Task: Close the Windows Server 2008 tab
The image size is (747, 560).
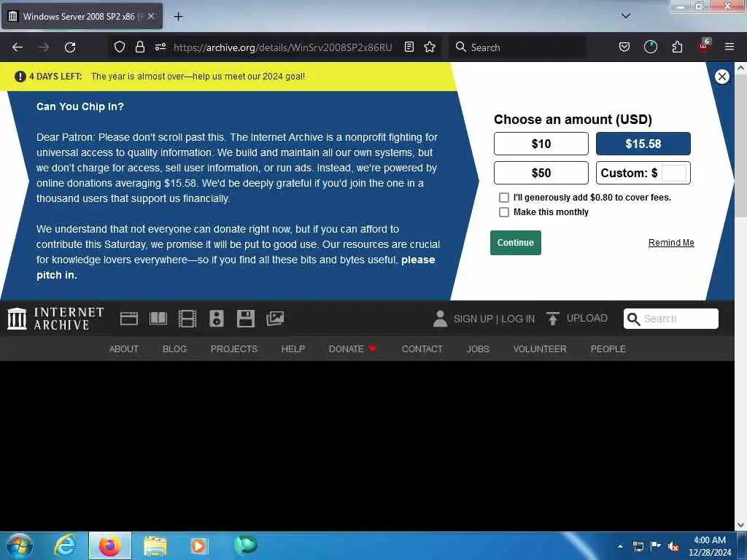Action: pyautogui.click(x=151, y=16)
